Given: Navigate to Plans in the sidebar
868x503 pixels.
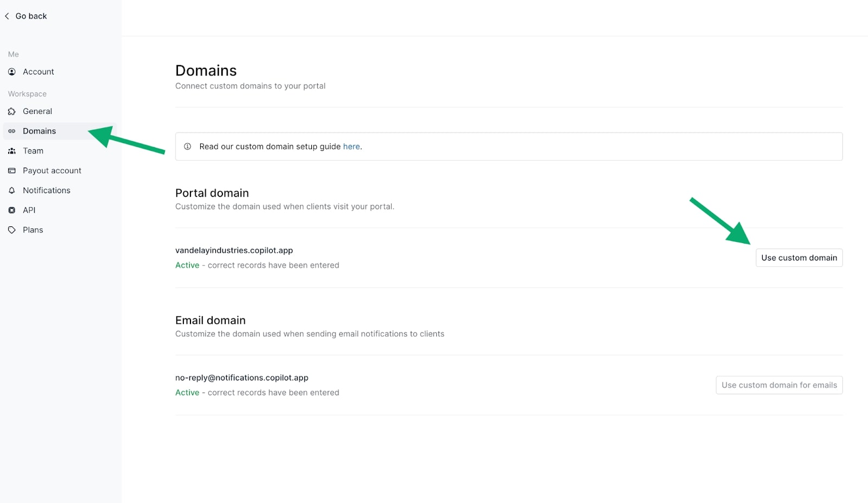Looking at the screenshot, I should [33, 230].
